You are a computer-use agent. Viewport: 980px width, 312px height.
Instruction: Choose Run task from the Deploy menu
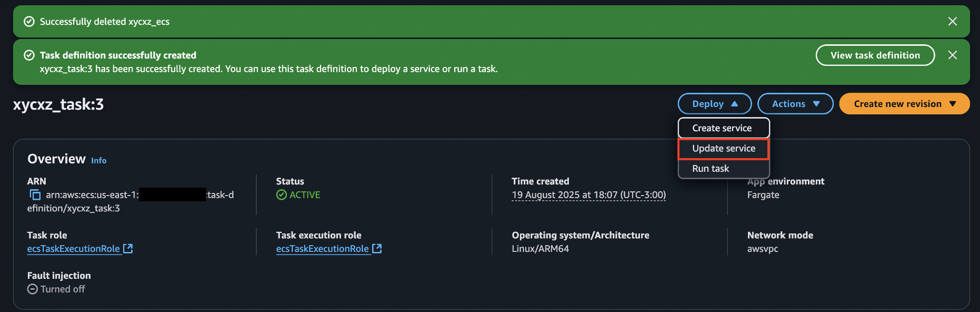[x=711, y=168]
